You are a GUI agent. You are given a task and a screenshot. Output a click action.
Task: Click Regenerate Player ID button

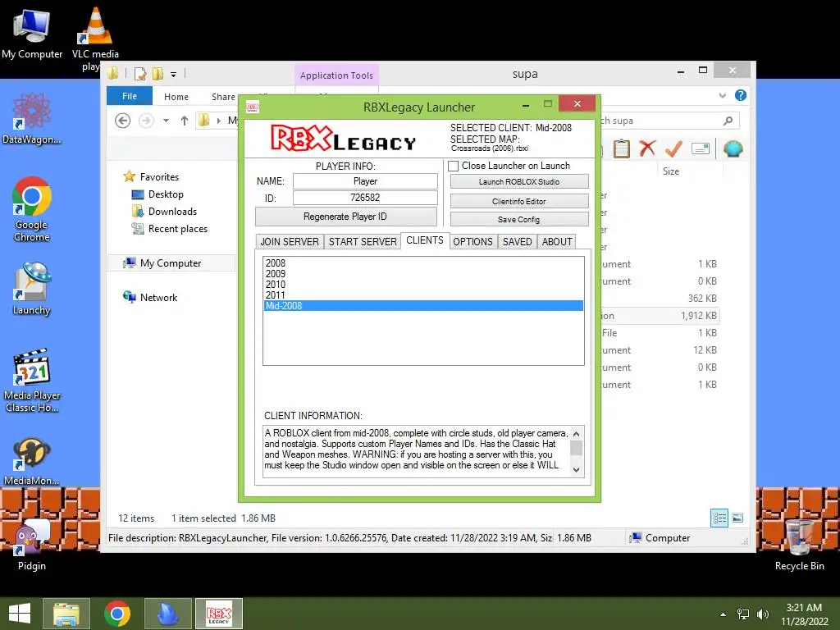click(x=345, y=217)
